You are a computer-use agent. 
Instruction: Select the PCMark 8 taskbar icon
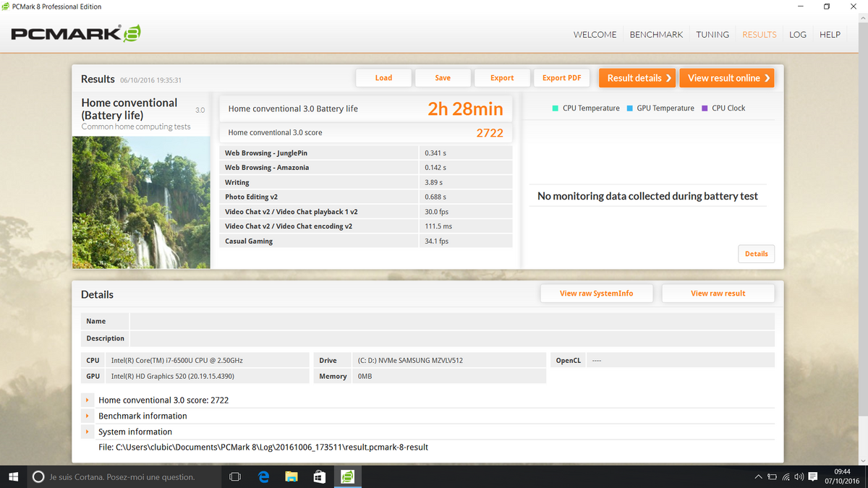pos(347,477)
